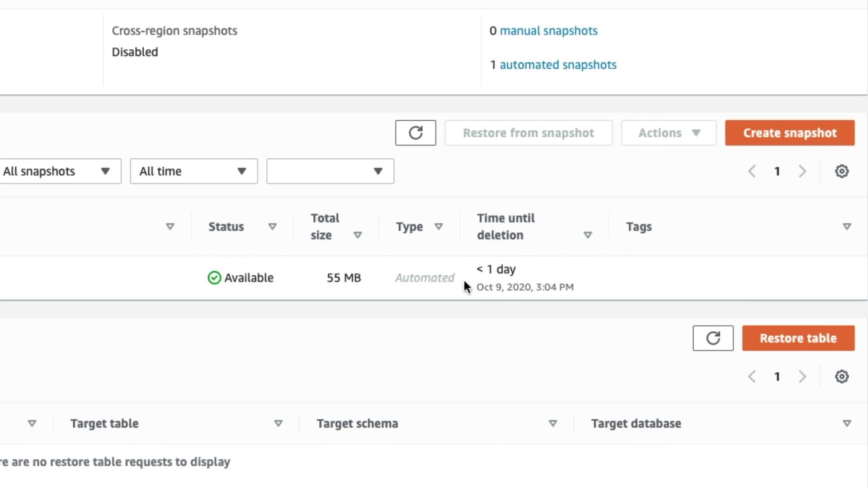Click next page arrow in restore table
868x488 pixels.
click(x=802, y=376)
